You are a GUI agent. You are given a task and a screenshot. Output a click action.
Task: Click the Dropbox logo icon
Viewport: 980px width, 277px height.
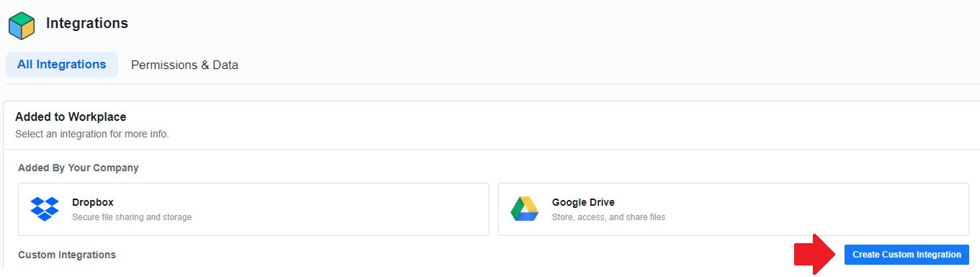tap(45, 209)
